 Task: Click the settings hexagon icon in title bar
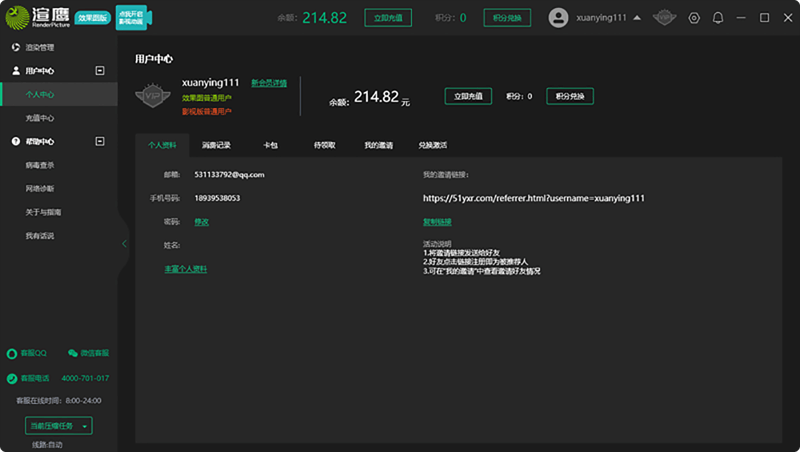coord(695,18)
